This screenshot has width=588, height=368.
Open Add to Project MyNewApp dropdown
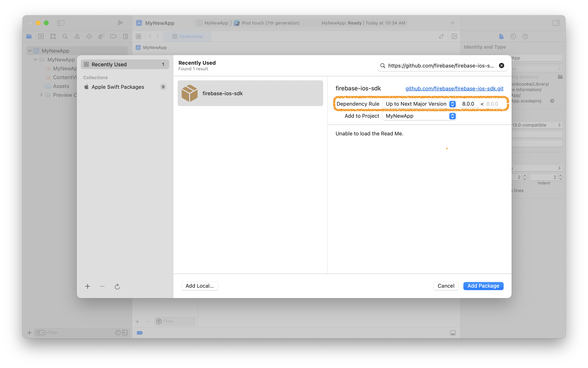click(x=419, y=116)
